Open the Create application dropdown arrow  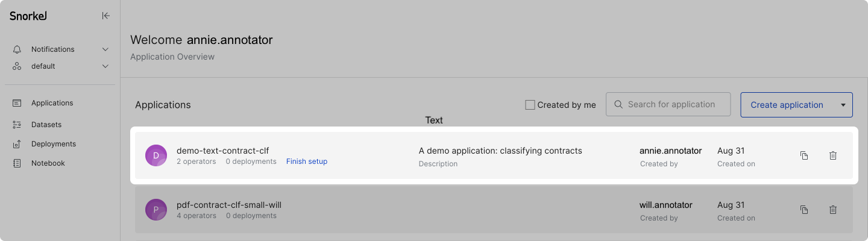coord(843,105)
